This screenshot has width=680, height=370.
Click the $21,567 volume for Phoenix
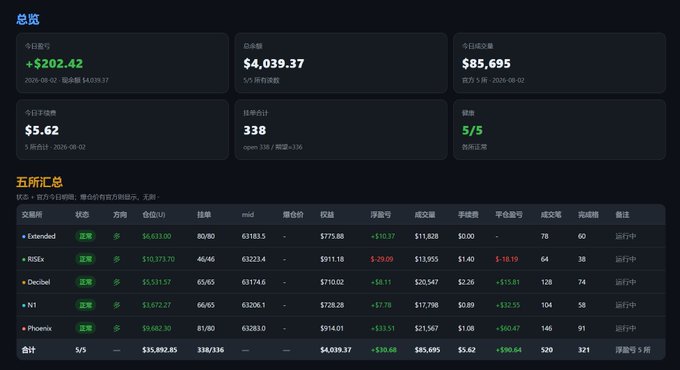click(426, 328)
